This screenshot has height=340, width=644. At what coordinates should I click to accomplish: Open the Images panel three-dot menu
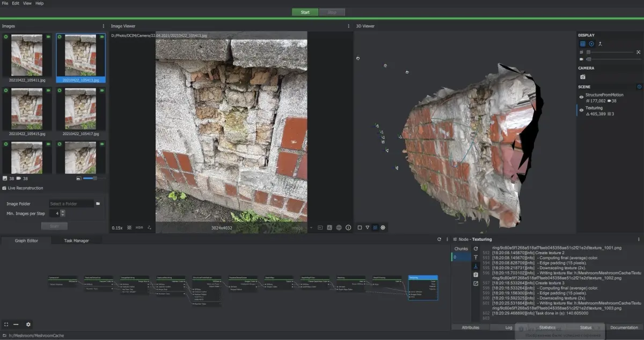click(x=104, y=26)
